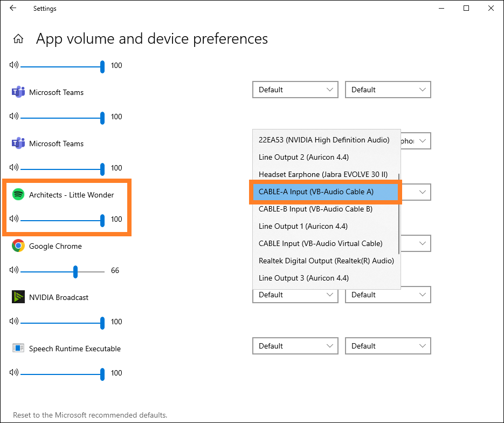Open the input dropdown chevron in Google Chrome row
This screenshot has height=423, width=504.
tap(423, 243)
